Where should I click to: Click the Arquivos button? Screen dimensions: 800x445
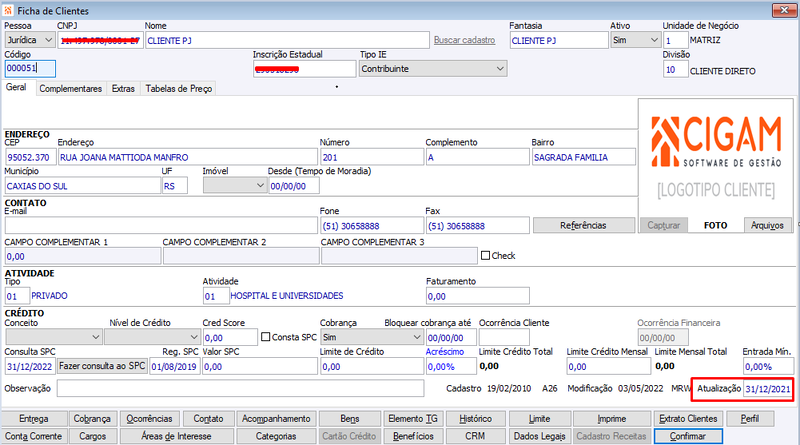pos(767,225)
